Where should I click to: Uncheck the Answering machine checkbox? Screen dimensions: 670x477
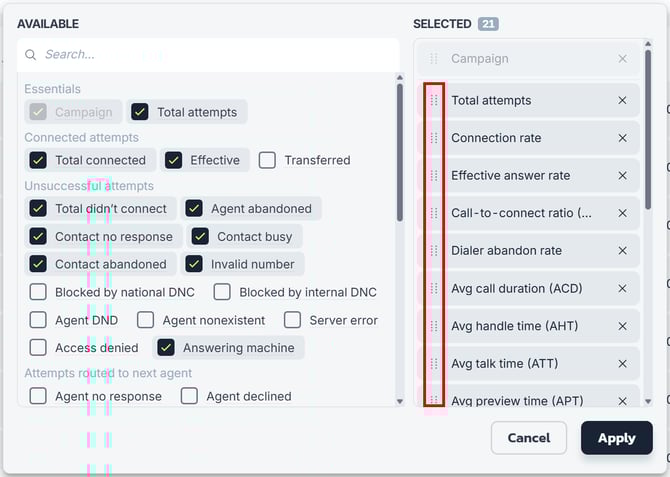click(x=166, y=347)
